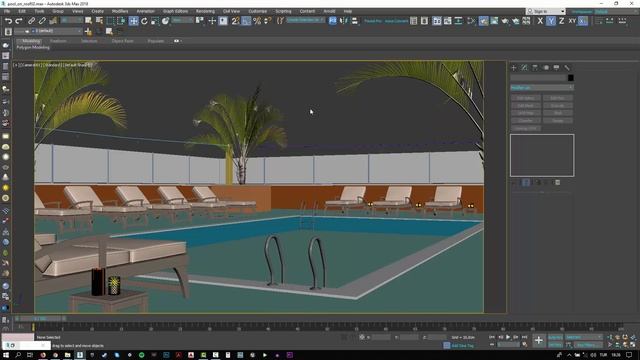Expand the Polygon Modeling panel
This screenshot has height=360, width=640.
pyautogui.click(x=33, y=48)
